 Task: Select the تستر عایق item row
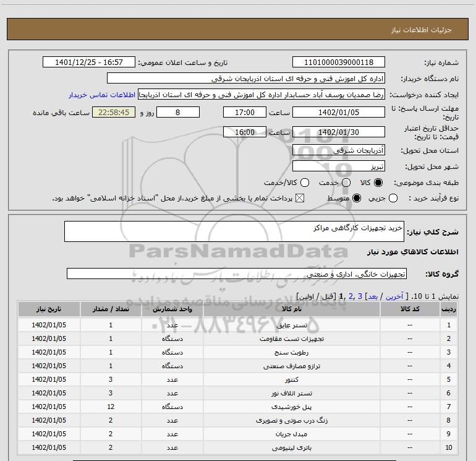click(x=237, y=325)
